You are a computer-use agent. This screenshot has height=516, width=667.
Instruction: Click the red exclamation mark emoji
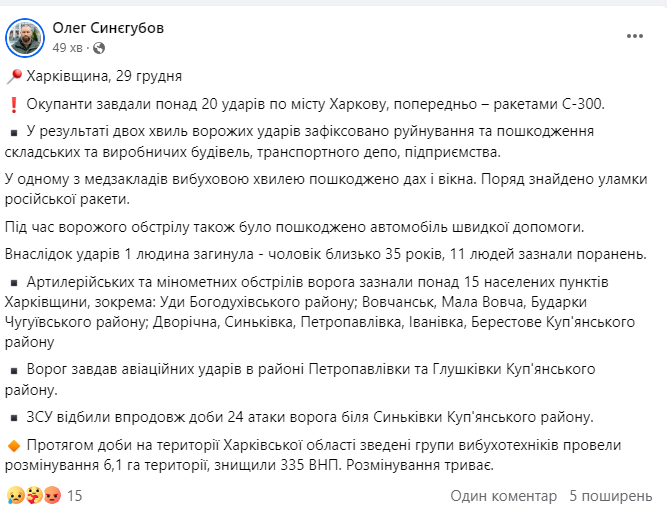13,103
